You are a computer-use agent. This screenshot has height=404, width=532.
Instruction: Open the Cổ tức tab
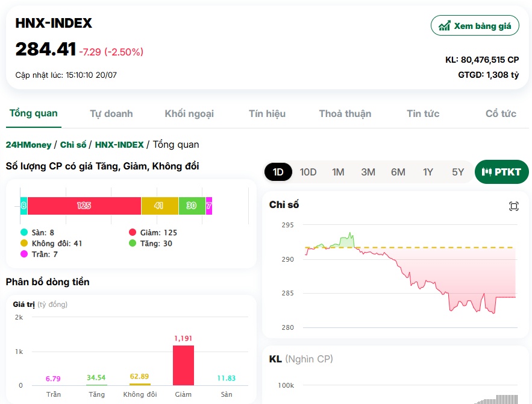[x=501, y=114]
